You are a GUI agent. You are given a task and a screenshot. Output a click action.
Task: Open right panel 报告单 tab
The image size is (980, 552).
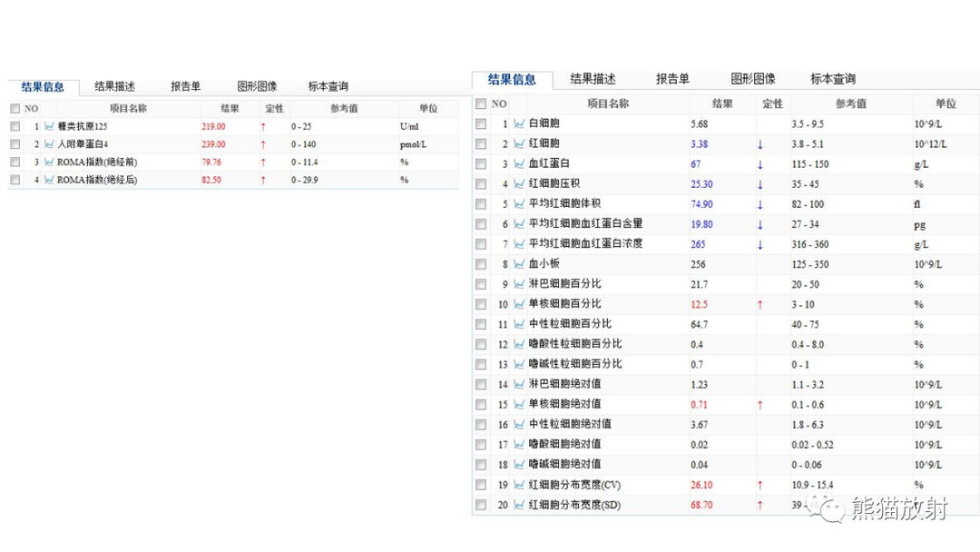click(672, 79)
